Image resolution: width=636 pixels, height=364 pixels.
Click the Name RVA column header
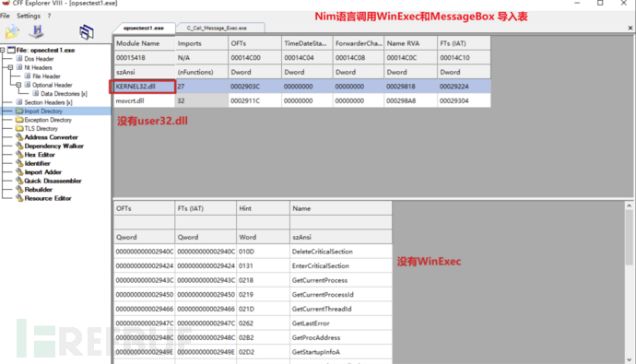410,43
